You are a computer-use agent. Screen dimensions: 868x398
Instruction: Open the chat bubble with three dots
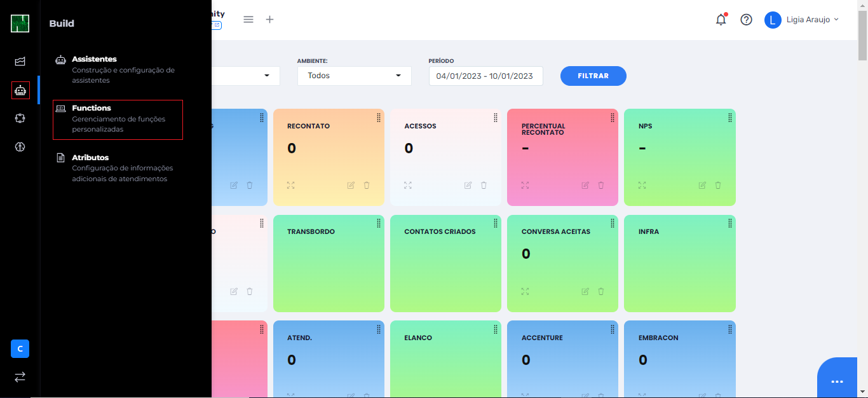(x=837, y=381)
